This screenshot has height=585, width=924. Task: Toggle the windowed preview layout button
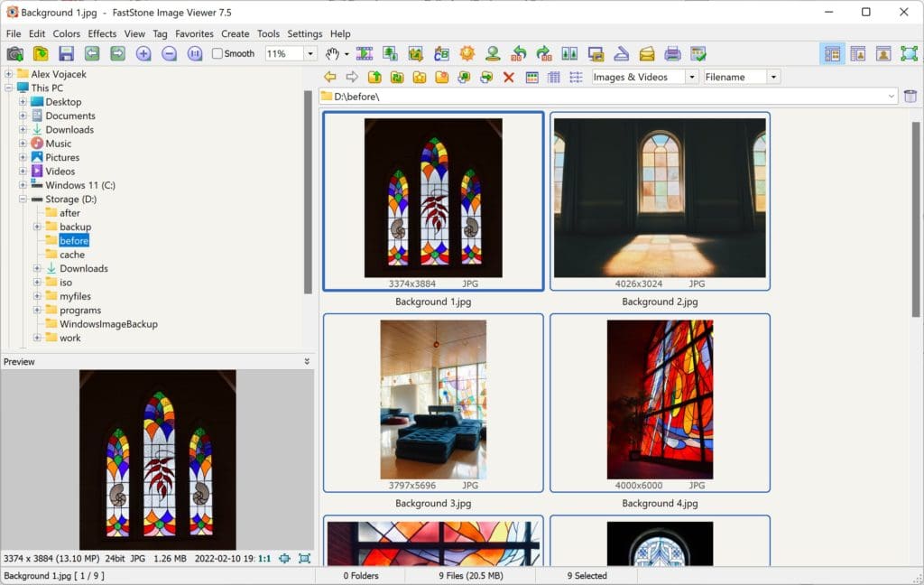858,53
